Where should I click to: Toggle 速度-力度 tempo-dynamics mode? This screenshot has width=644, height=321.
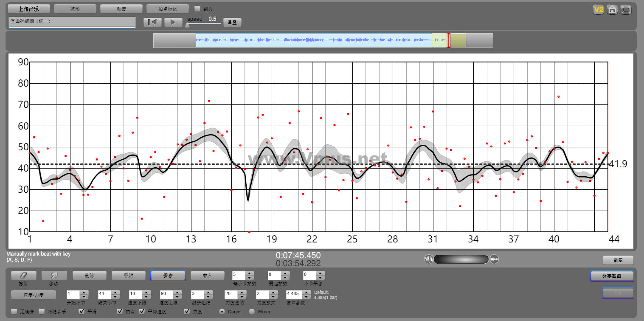click(34, 295)
